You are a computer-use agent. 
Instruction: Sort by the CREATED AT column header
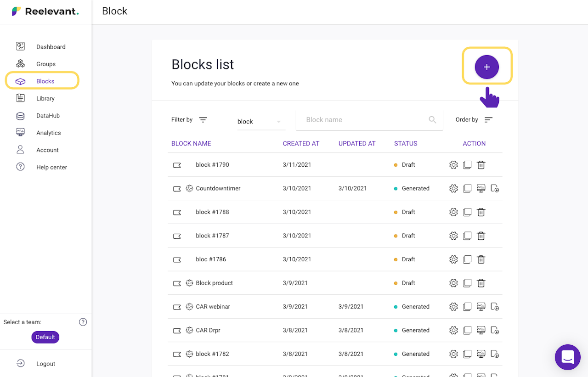click(x=301, y=143)
